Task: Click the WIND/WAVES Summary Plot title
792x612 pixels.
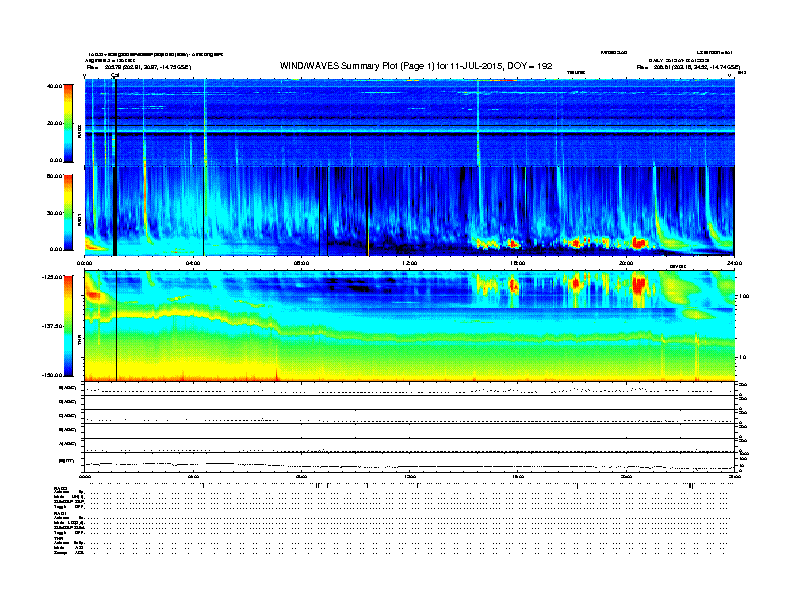Action: (416, 66)
